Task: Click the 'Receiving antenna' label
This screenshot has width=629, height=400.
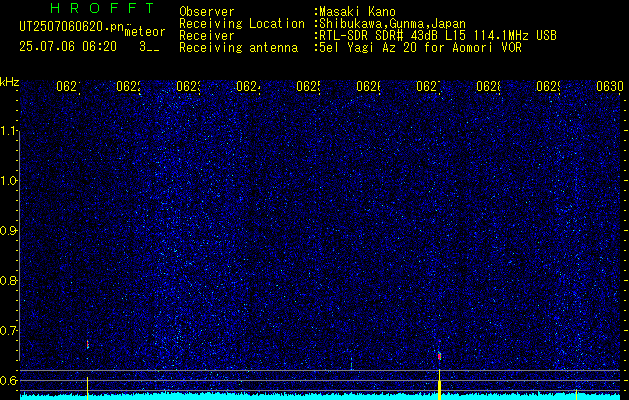Action: (238, 48)
